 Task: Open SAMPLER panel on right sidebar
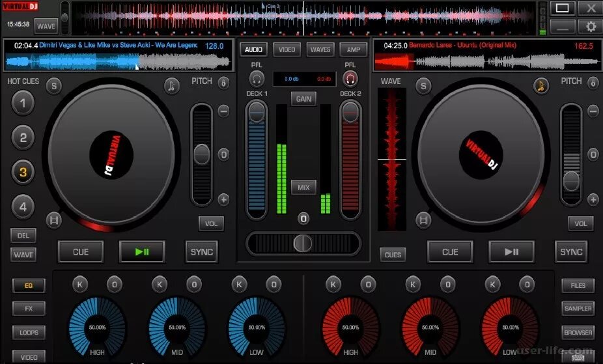click(578, 309)
